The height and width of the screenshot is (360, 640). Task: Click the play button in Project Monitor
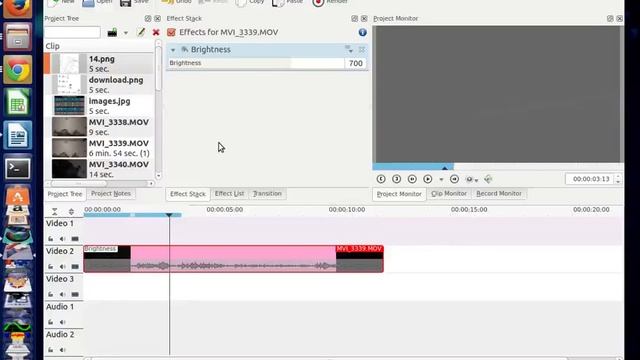[x=428, y=179]
